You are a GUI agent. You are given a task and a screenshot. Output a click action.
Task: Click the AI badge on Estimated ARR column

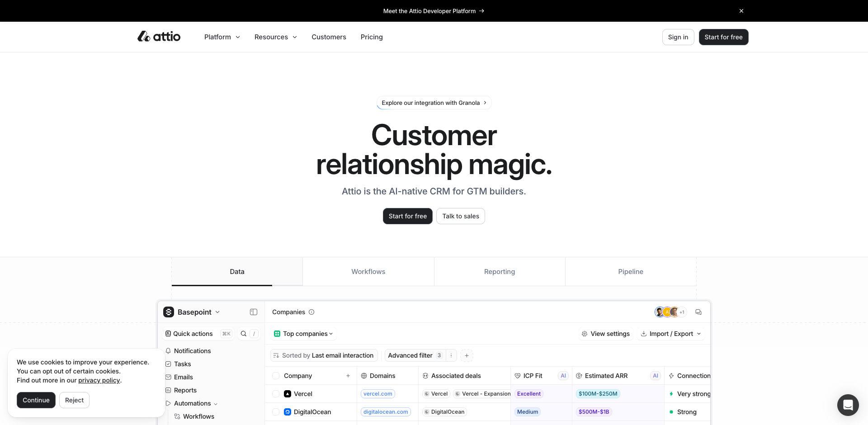(656, 376)
